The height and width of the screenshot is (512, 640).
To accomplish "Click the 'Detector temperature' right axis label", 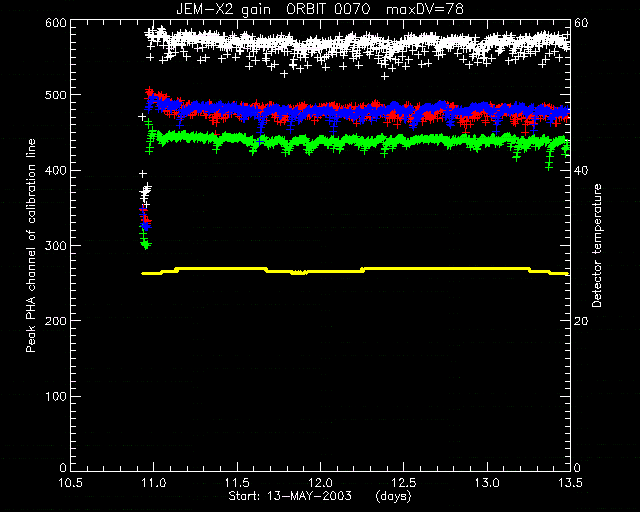I will [597, 246].
